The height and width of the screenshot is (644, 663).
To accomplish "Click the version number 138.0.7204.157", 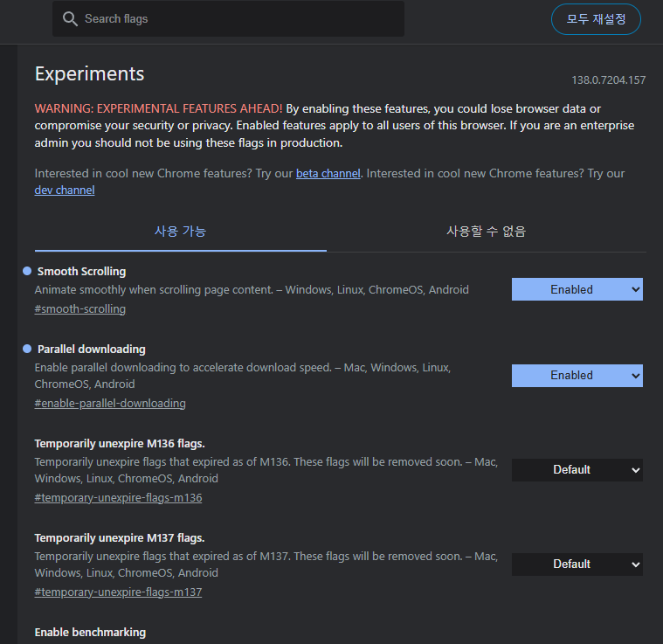I will pyautogui.click(x=609, y=80).
